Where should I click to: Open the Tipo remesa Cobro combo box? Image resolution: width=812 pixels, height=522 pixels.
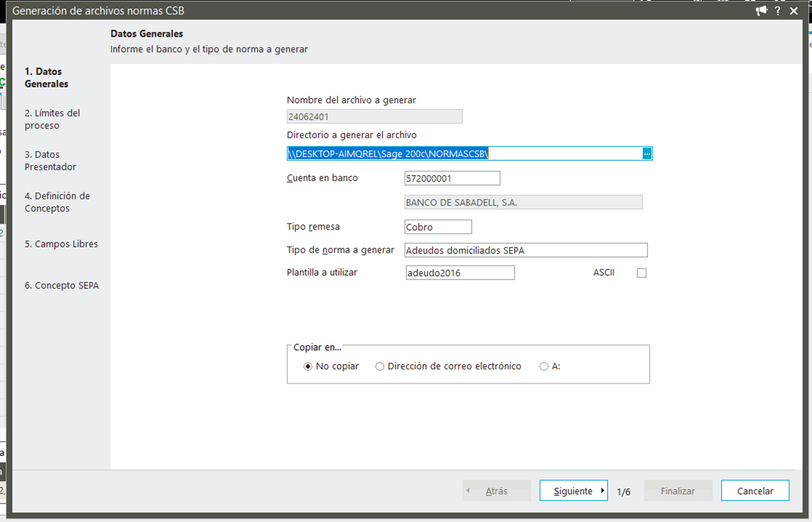[x=438, y=227]
